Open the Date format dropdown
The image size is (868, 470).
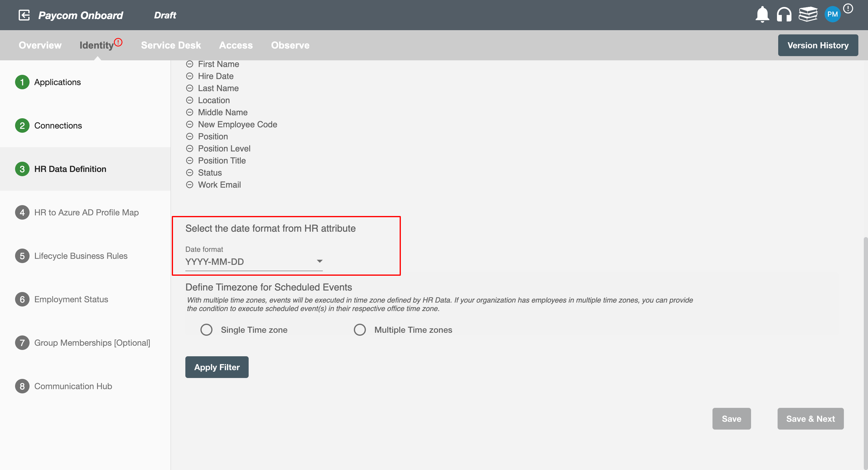coord(254,262)
